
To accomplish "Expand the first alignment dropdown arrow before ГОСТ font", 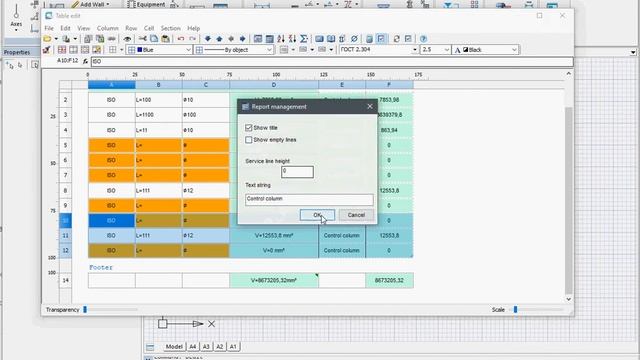I will click(x=293, y=50).
